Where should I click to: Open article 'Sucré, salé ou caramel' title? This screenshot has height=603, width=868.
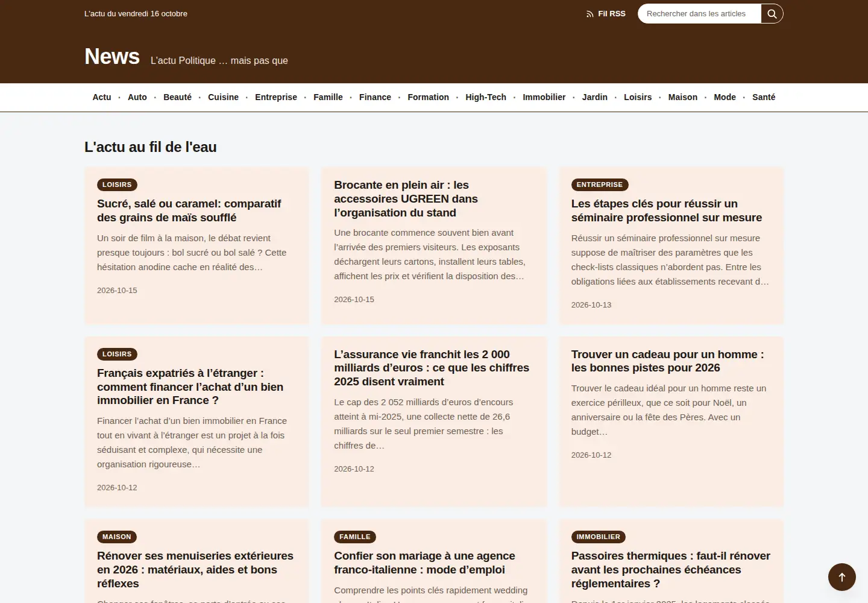[x=189, y=210]
